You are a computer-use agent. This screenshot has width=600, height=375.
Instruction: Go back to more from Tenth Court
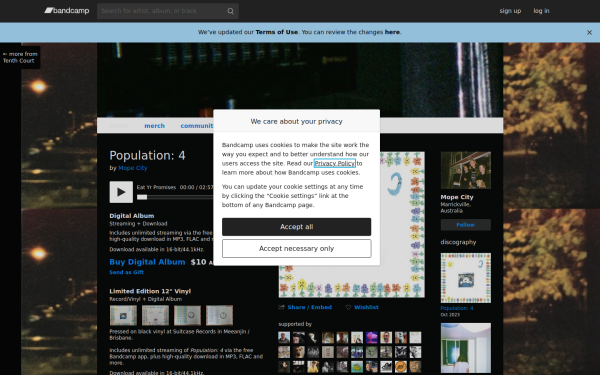point(20,57)
